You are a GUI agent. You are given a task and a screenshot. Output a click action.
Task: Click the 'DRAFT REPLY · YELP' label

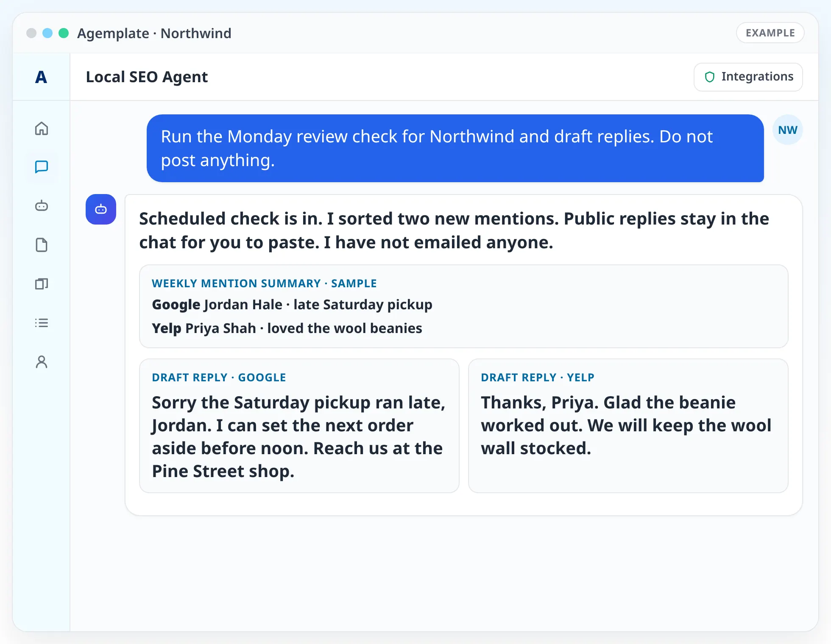[x=538, y=378]
